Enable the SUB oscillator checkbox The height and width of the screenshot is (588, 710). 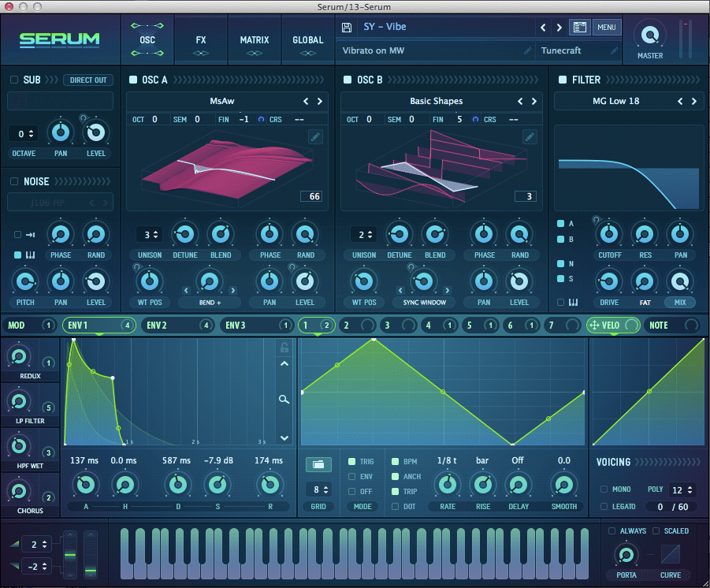[14, 80]
